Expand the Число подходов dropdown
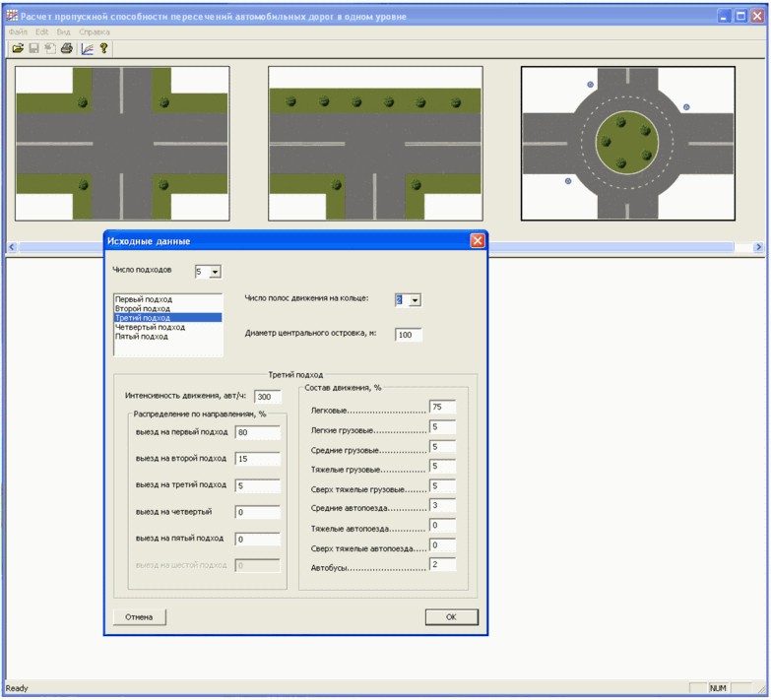Image resolution: width=771 pixels, height=700 pixels. 215,272
